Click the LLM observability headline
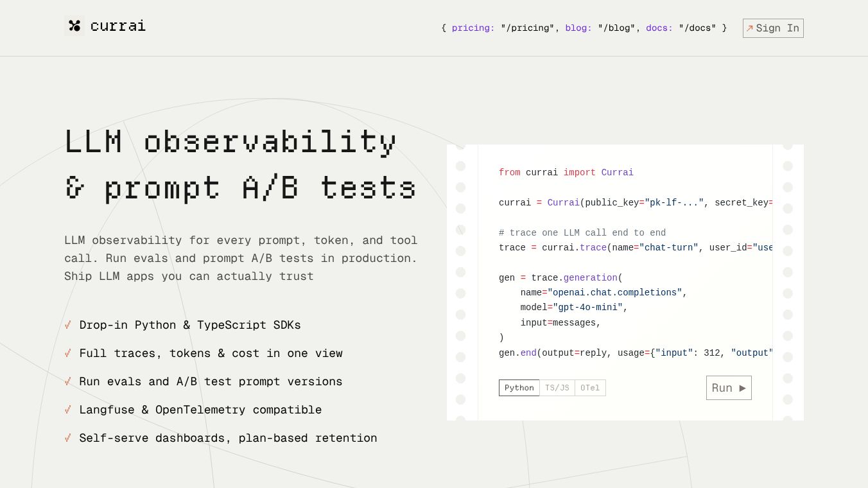This screenshot has height=488, width=868. click(x=241, y=165)
